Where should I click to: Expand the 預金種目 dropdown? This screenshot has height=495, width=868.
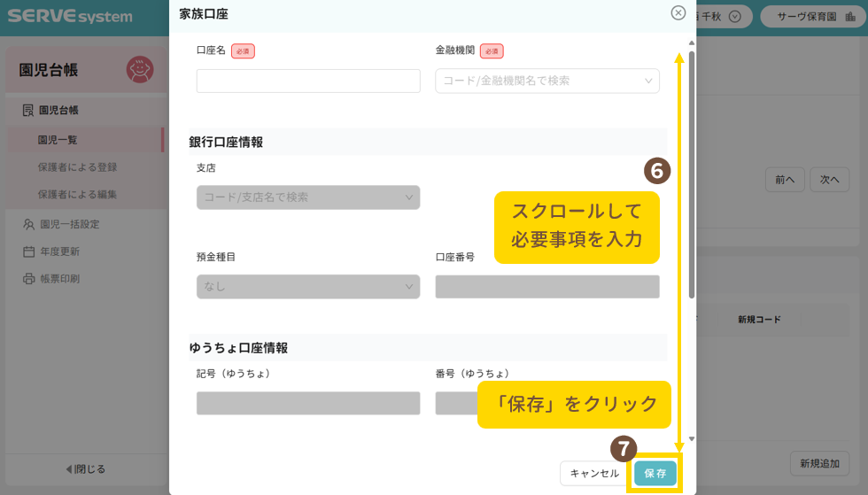307,287
